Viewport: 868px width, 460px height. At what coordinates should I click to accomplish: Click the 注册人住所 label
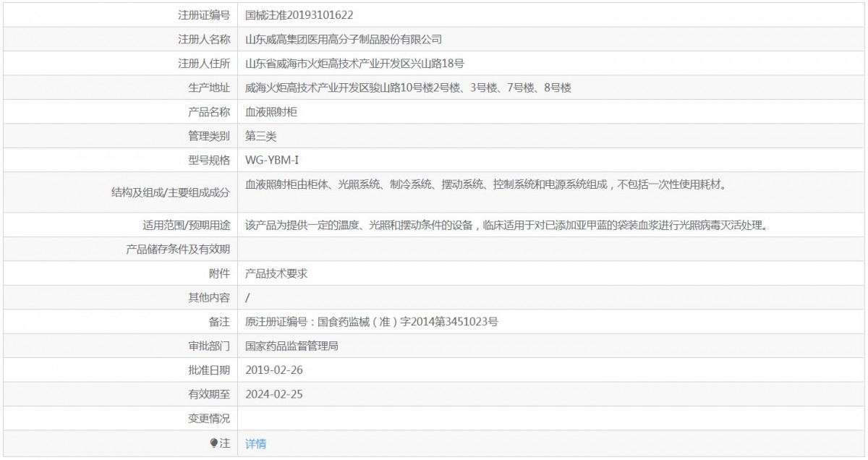[x=204, y=63]
